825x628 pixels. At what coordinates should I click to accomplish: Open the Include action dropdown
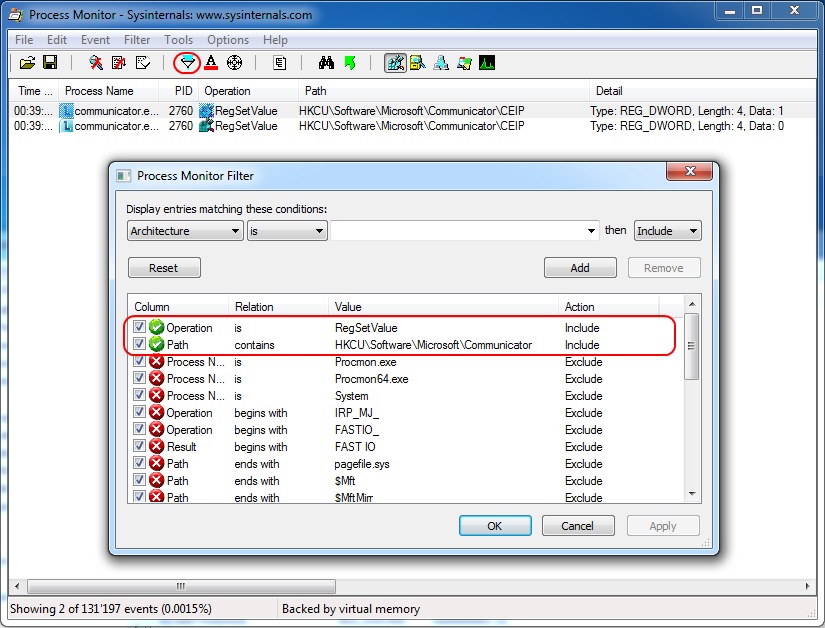tap(667, 231)
